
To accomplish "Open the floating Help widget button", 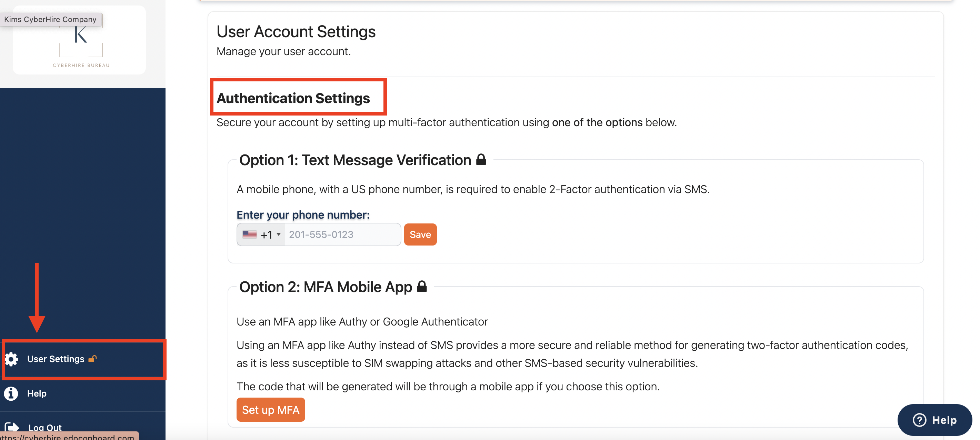I will coord(934,420).
